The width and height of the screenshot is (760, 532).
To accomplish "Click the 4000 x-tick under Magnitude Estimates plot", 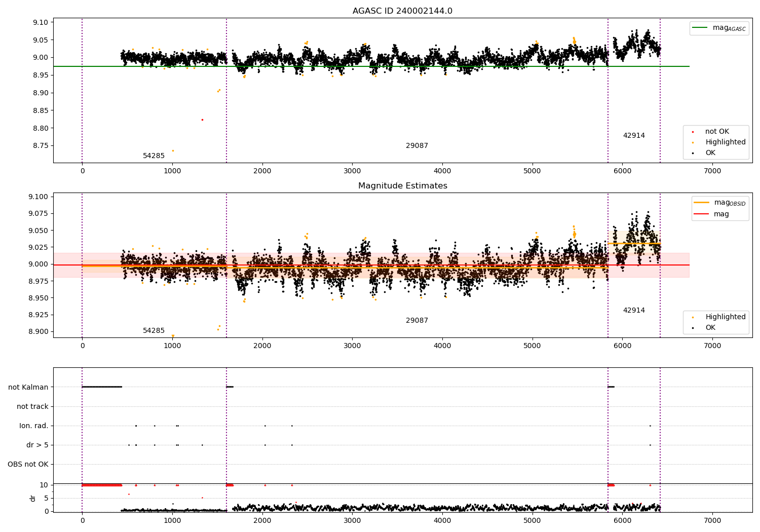I will click(442, 346).
